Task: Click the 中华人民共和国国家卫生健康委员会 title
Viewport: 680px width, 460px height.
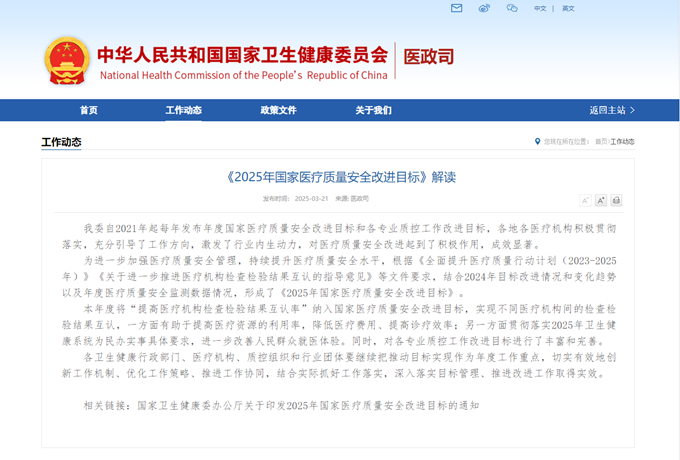Action: tap(242, 55)
